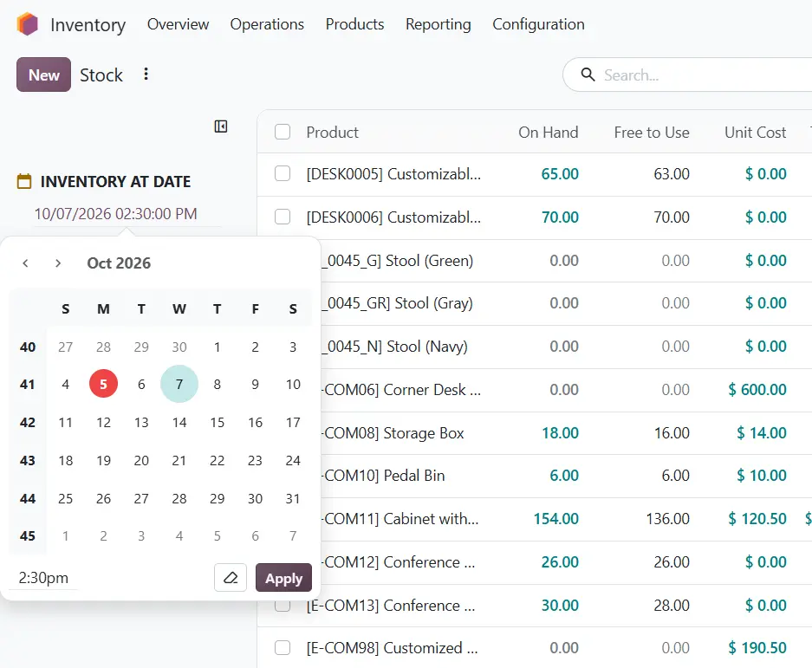Image resolution: width=812 pixels, height=668 pixels.
Task: Click On Hand value 65.00
Action: click(x=560, y=174)
